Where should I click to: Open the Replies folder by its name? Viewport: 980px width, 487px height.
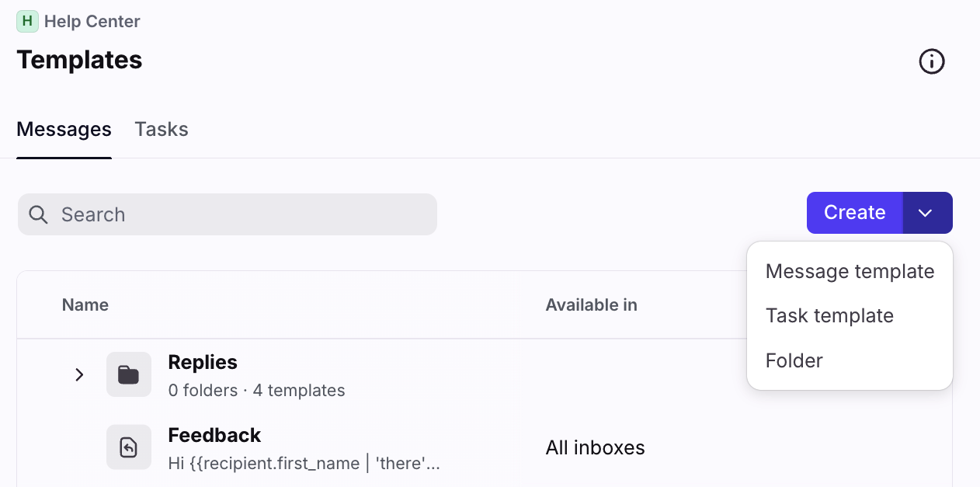pyautogui.click(x=203, y=362)
